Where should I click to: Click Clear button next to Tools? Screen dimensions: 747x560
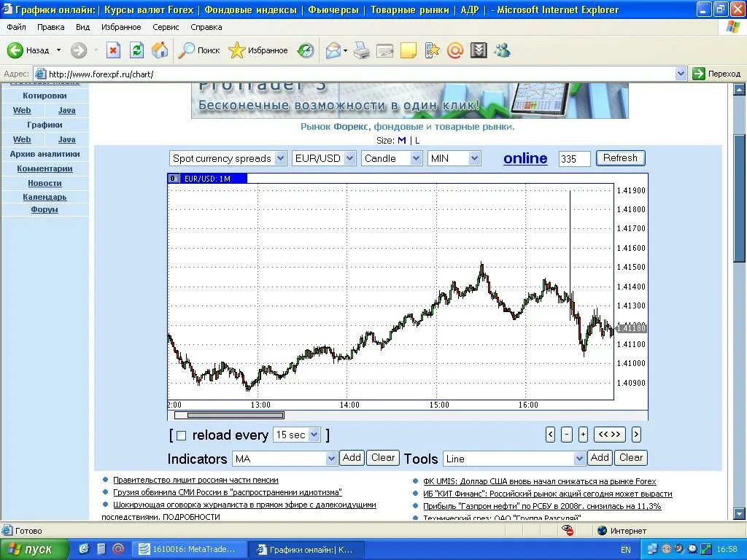[x=631, y=458]
